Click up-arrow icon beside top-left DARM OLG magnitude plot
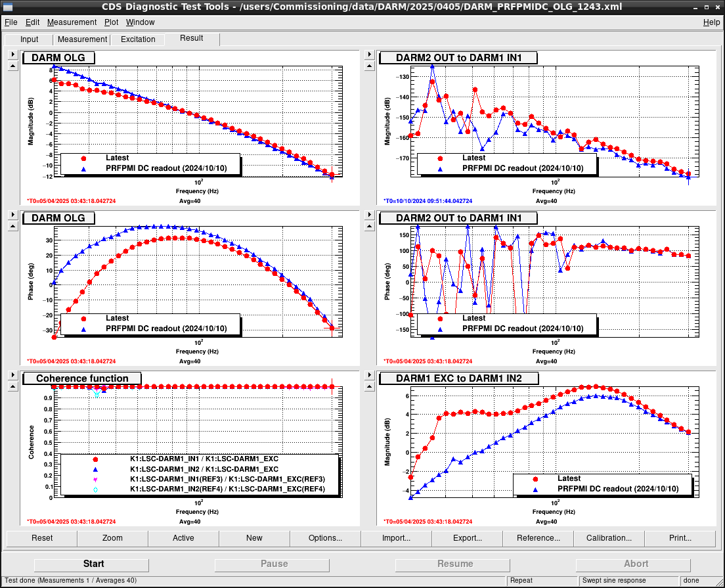This screenshot has width=725, height=588. [x=13, y=66]
